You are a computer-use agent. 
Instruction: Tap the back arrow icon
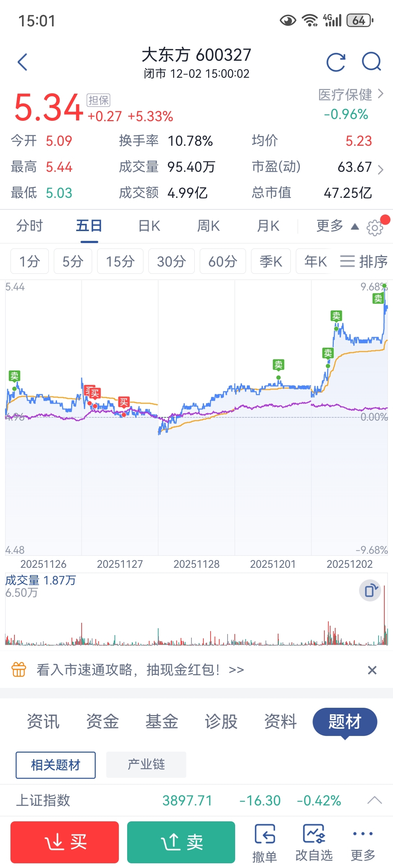pos(22,62)
